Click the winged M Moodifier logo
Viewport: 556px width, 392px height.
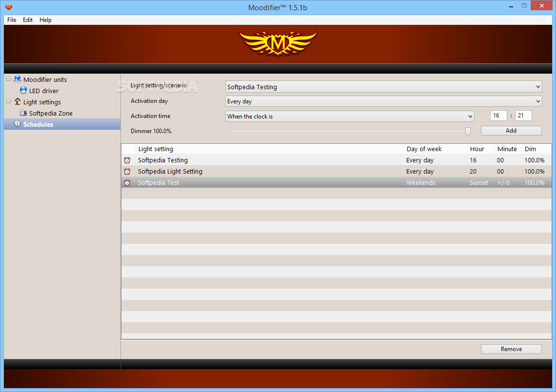[x=278, y=43]
